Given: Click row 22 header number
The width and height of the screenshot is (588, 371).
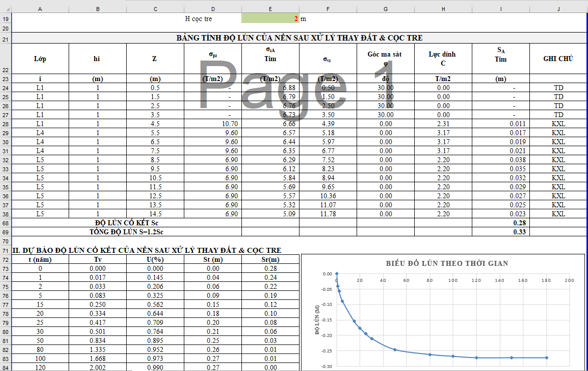Looking at the screenshot, I should [6, 71].
